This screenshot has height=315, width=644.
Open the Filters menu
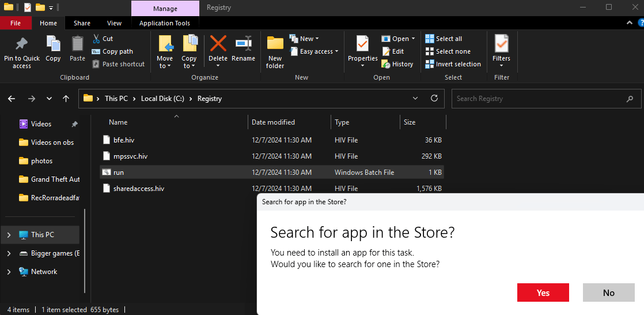point(501,52)
